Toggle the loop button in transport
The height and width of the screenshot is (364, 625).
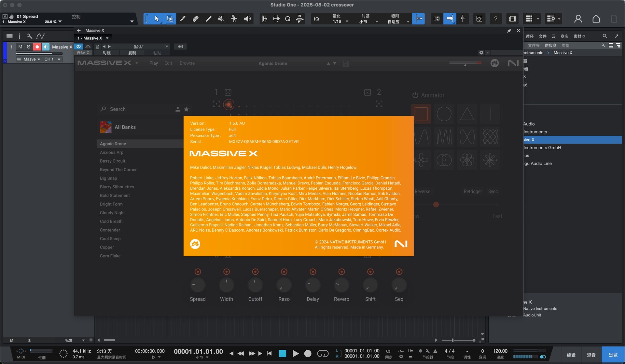[323, 354]
